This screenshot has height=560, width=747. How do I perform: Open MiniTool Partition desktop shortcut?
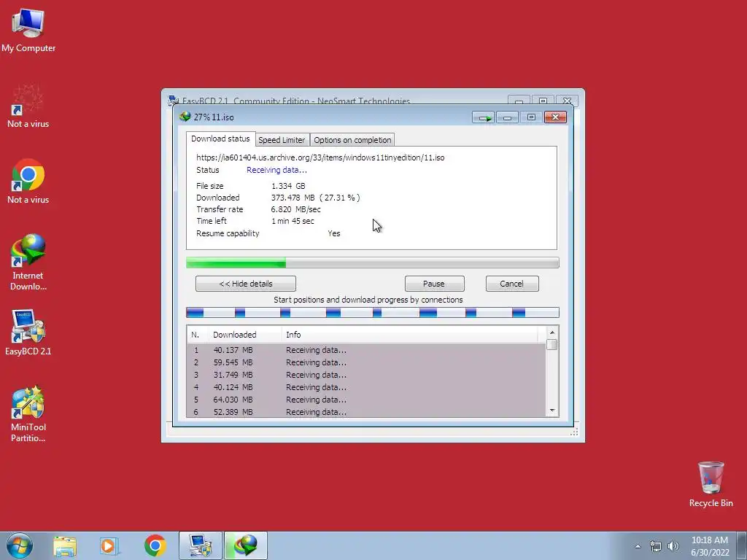(28, 414)
